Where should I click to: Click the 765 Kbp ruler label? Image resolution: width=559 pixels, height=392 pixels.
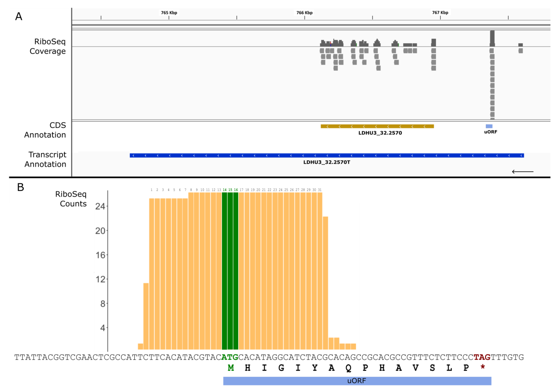coord(169,13)
